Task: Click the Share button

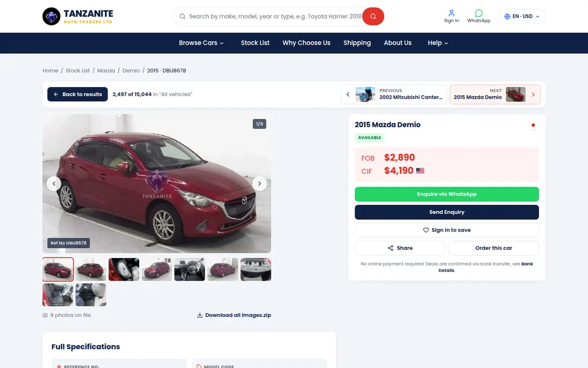Action: tap(400, 248)
